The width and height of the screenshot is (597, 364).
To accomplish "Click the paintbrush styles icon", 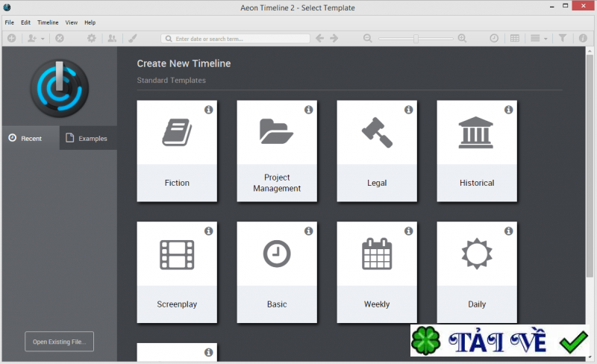I will tap(133, 38).
